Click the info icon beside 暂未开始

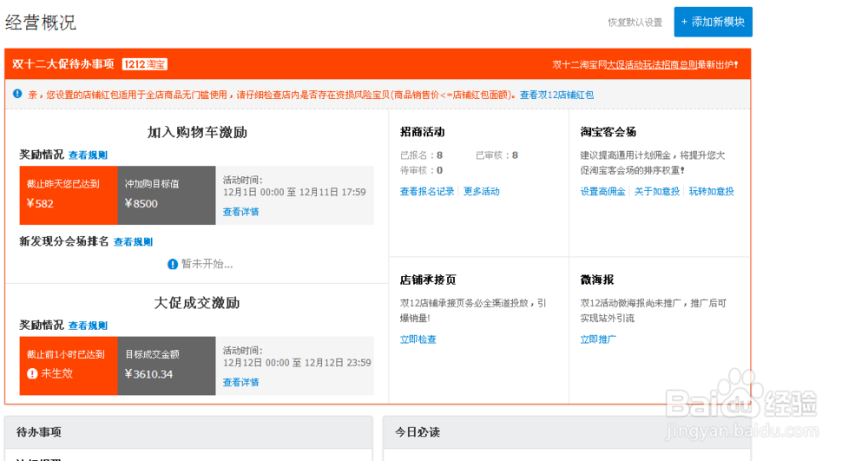(173, 265)
